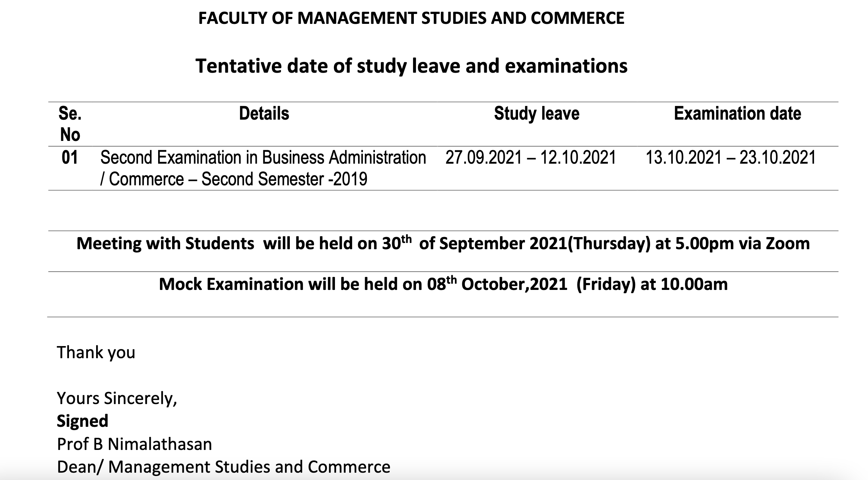This screenshot has width=868, height=480.
Task: Click the name 'Prof B Nimalathasan'
Action: (135, 444)
